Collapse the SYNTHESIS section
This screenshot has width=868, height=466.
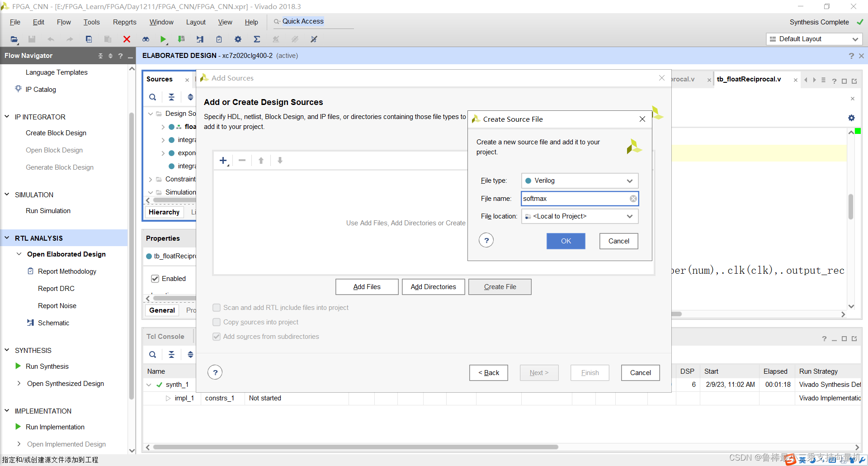coord(7,350)
